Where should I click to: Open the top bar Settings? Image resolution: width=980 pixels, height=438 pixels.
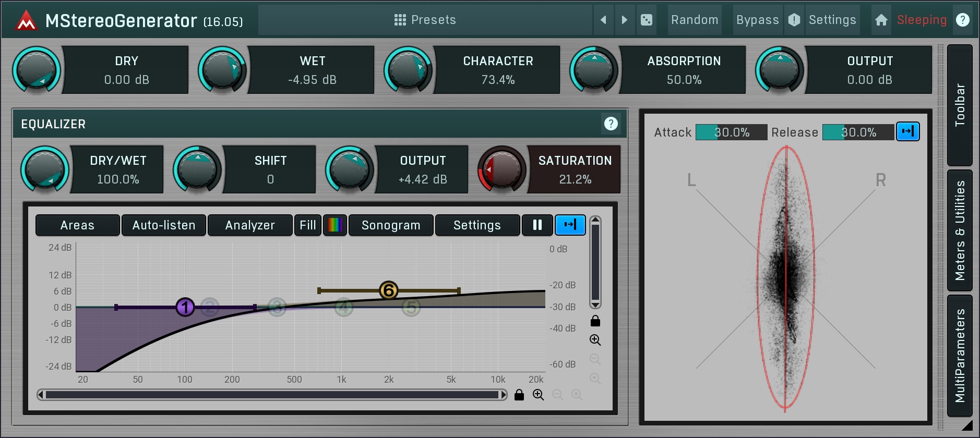coord(832,20)
